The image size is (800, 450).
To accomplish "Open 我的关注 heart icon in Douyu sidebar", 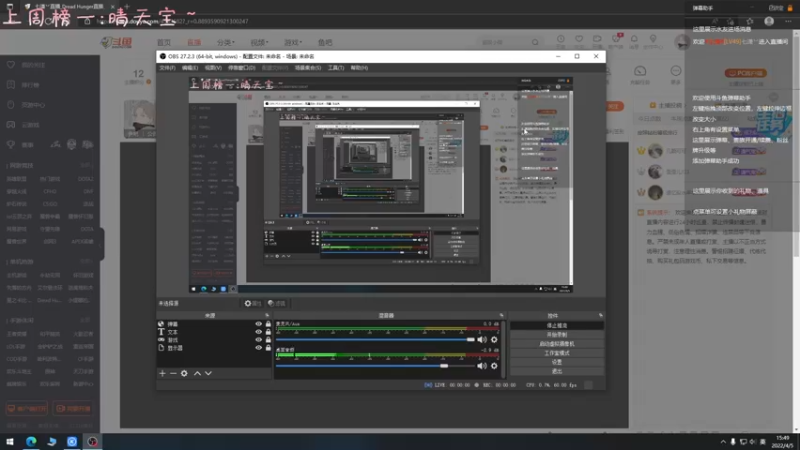I will [11, 65].
